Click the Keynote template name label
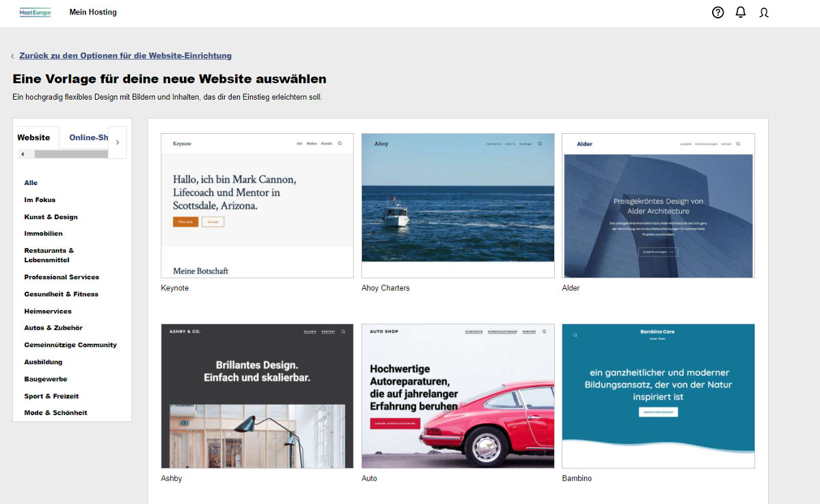 coord(175,288)
